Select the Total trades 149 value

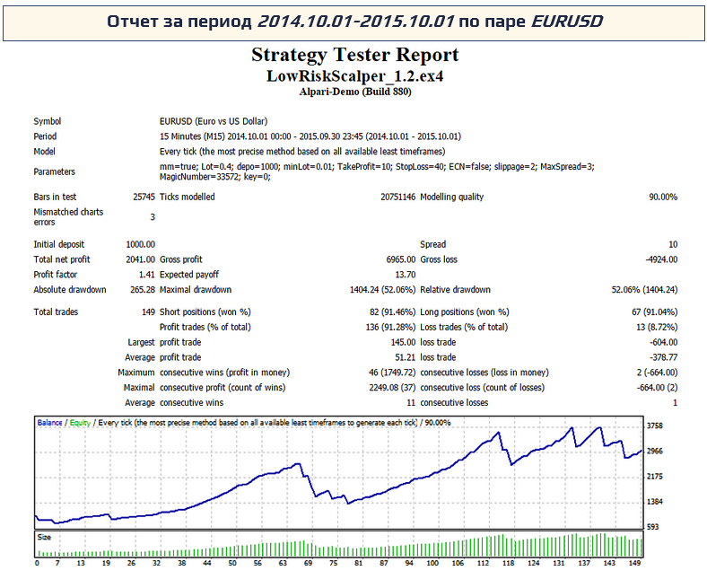point(147,312)
